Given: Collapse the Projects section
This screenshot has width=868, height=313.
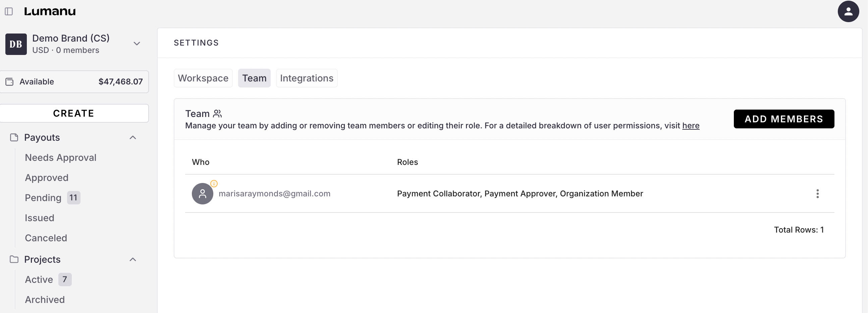Looking at the screenshot, I should (x=133, y=259).
